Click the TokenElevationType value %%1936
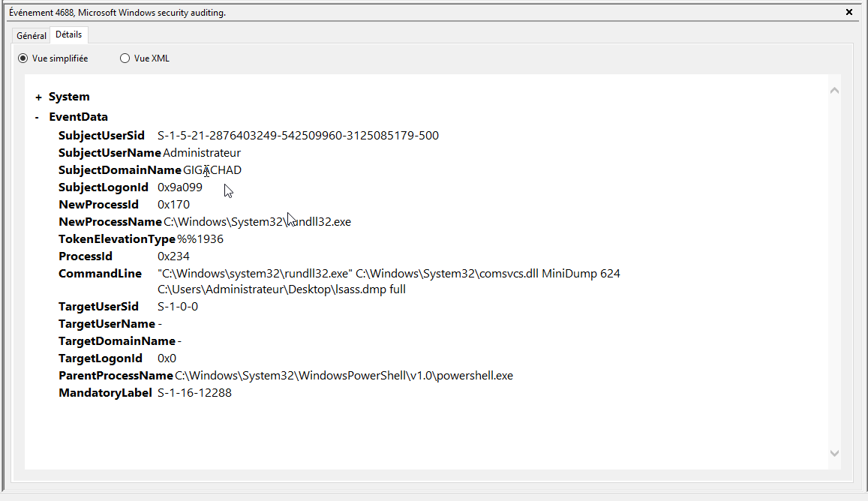868x501 pixels. (x=200, y=239)
